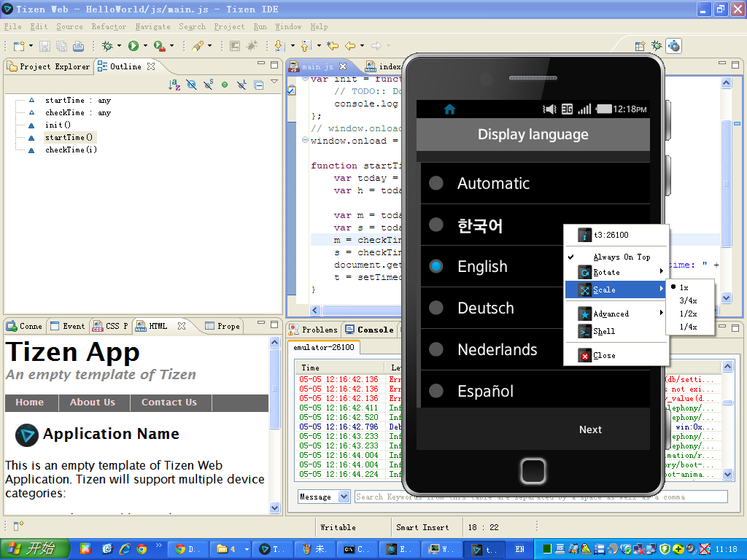Select the English language radio button
Image resolution: width=747 pixels, height=560 pixels.
point(436,266)
